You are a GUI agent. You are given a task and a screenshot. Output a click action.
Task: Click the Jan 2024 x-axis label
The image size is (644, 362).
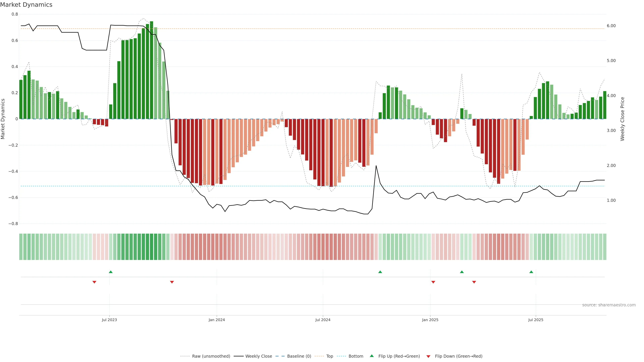tap(217, 320)
